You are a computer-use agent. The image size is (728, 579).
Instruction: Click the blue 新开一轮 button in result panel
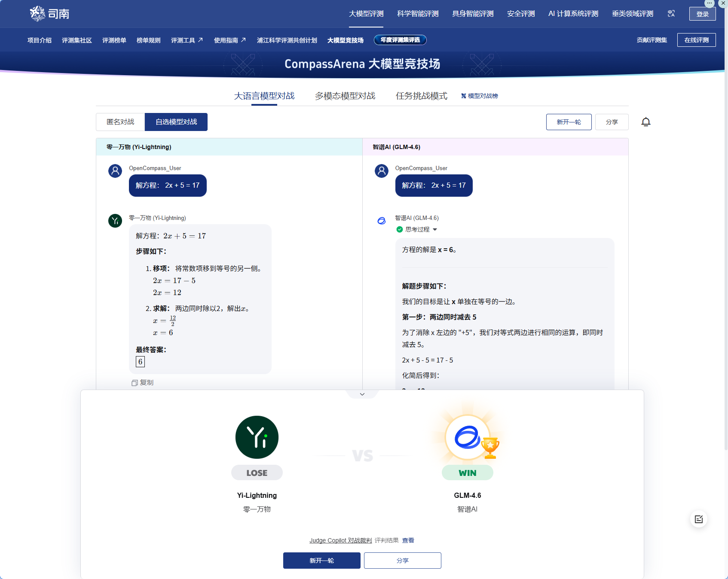(x=322, y=561)
